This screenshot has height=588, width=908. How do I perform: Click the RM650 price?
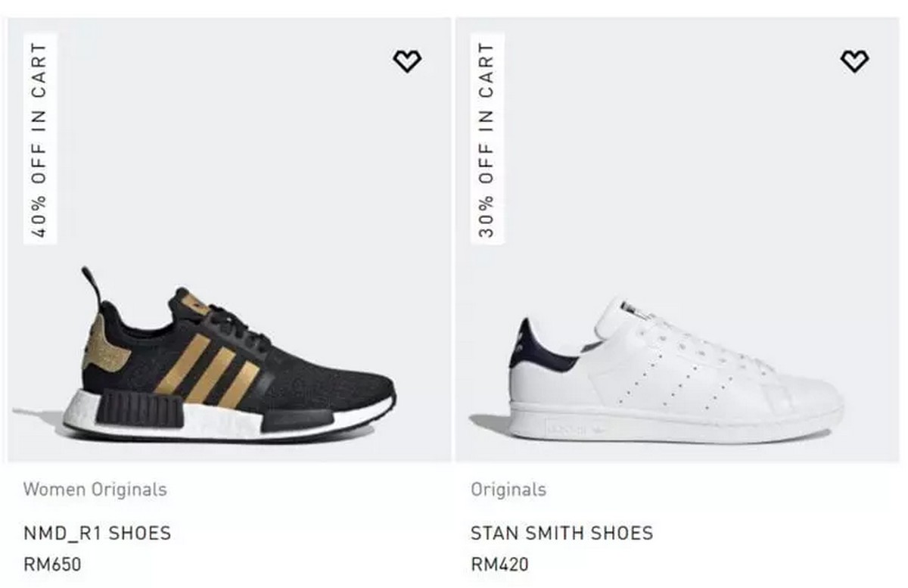pos(51,564)
